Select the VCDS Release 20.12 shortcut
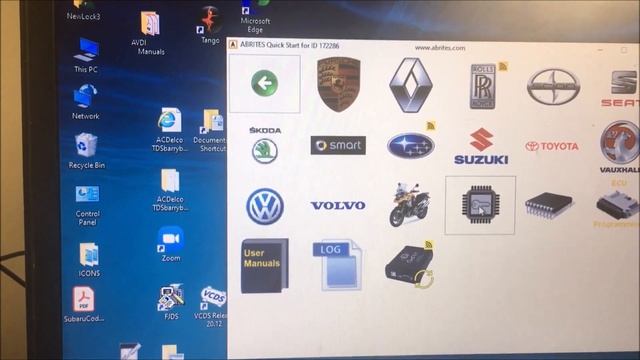 click(212, 307)
